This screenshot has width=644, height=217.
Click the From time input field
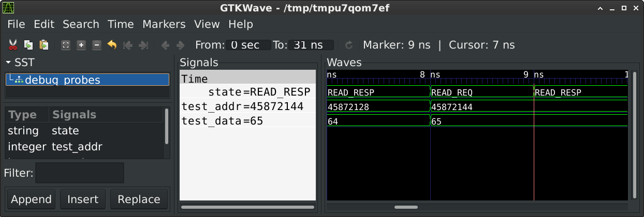click(x=248, y=45)
